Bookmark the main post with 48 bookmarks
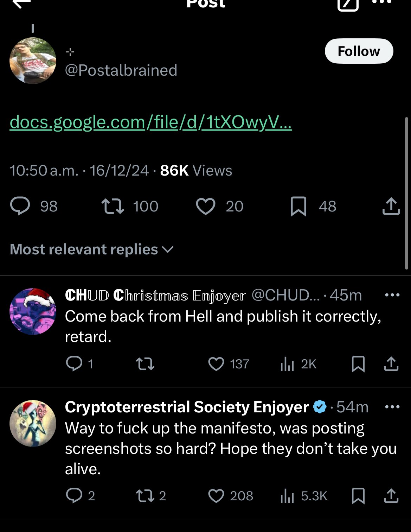Viewport: 411px width, 532px height. point(298,206)
